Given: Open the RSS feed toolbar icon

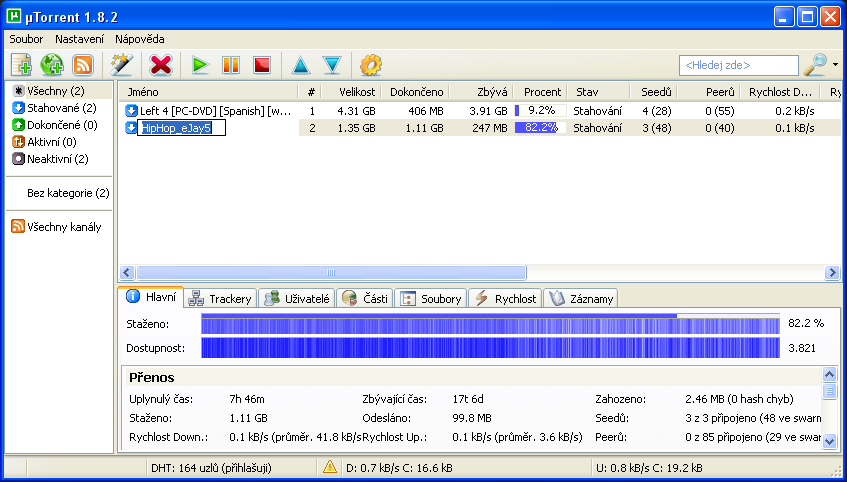Looking at the screenshot, I should [83, 65].
